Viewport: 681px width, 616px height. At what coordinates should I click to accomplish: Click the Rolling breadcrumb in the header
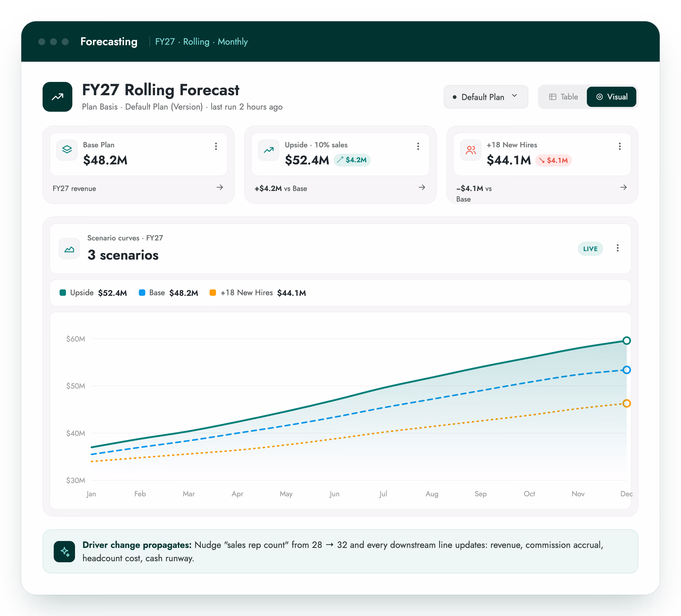(196, 41)
